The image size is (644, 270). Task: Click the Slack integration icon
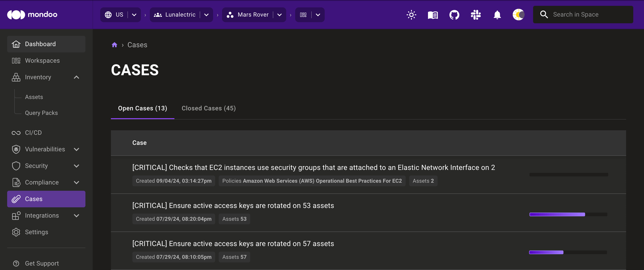point(476,14)
